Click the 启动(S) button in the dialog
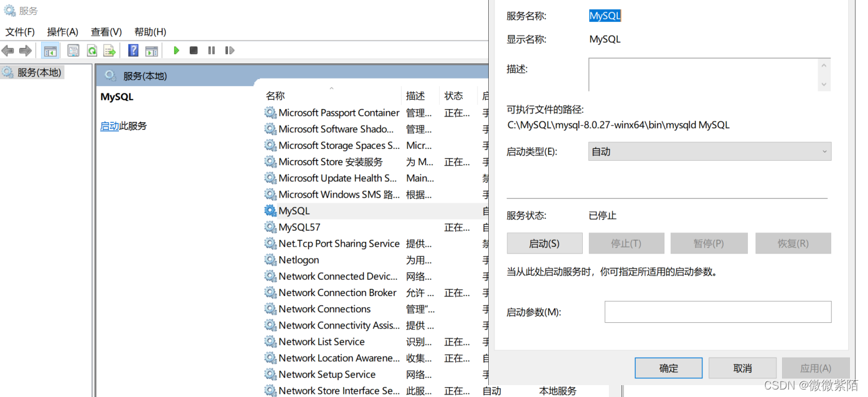The width and height of the screenshot is (868, 397). tap(545, 244)
